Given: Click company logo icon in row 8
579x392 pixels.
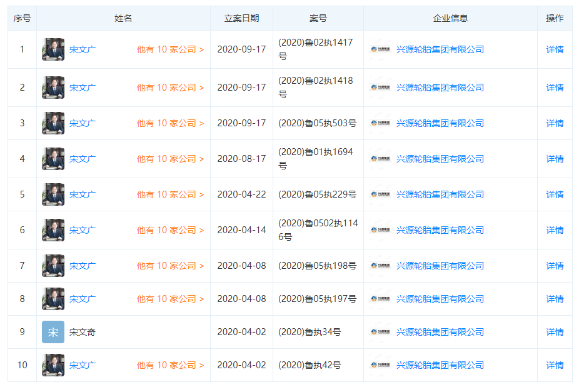Looking at the screenshot, I should pyautogui.click(x=381, y=299).
